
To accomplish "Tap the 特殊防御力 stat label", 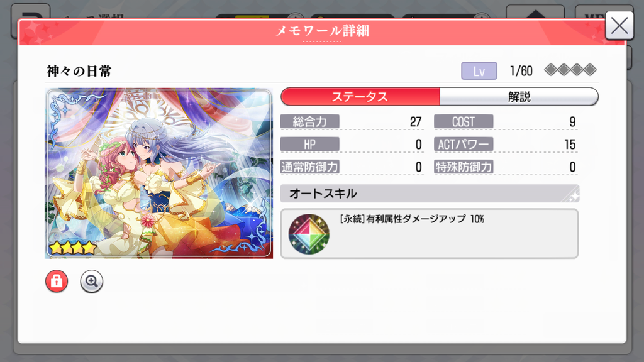I will tap(464, 167).
